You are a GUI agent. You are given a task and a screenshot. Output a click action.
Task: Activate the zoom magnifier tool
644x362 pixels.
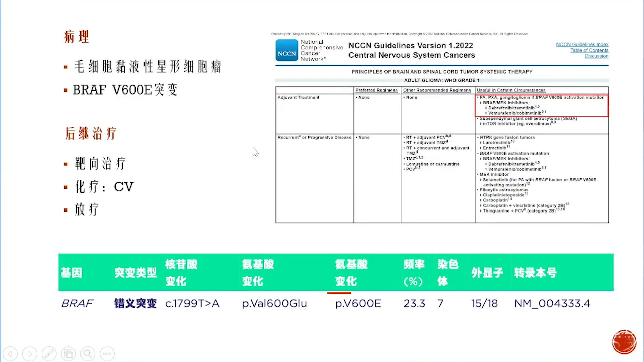pos(88,354)
